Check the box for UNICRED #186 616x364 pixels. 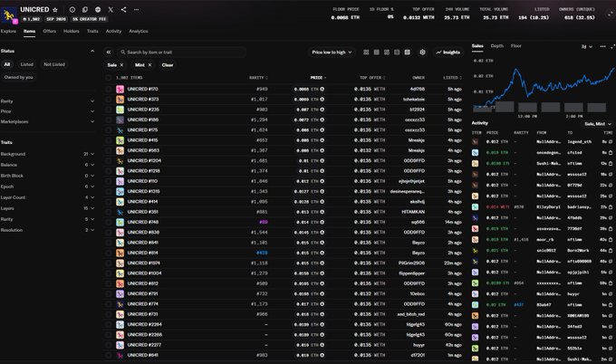pos(109,120)
